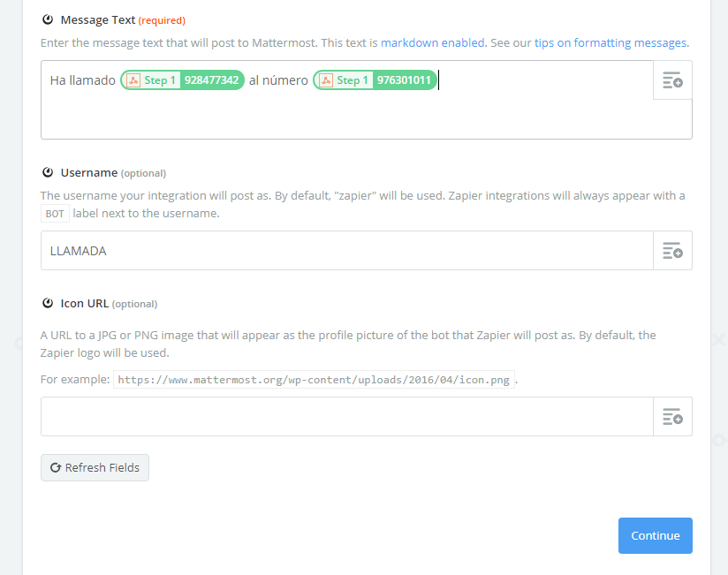Click the BOT label badge
The height and width of the screenshot is (575, 728).
pyautogui.click(x=55, y=214)
